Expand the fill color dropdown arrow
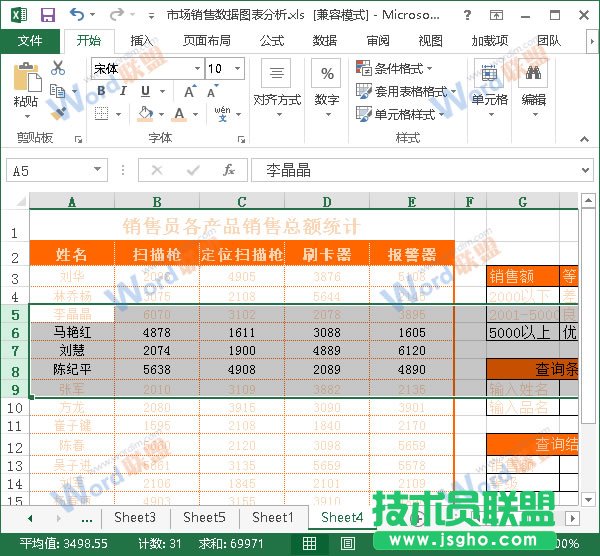Image resolution: width=600 pixels, height=556 pixels. (x=161, y=114)
